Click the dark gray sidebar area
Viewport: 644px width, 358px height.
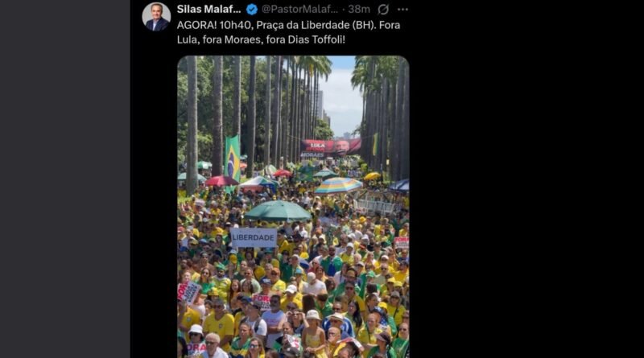pos(65,179)
